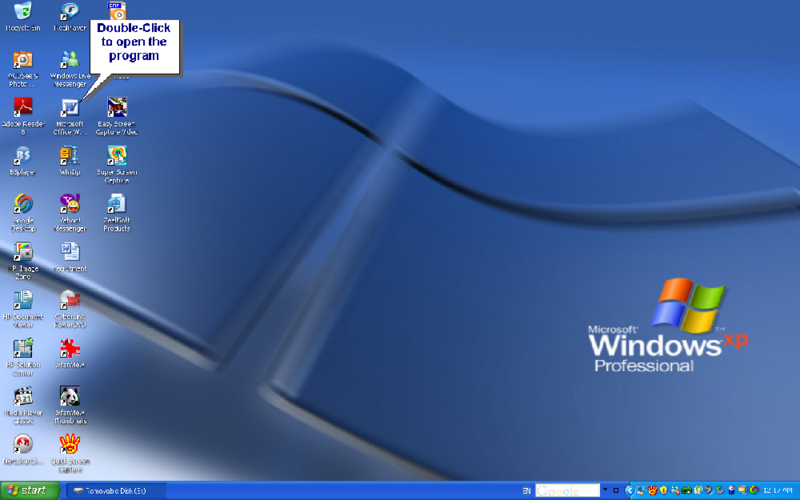Image resolution: width=800 pixels, height=500 pixels.
Task: Select the Media Player Classic shortcut
Action: [x=23, y=405]
